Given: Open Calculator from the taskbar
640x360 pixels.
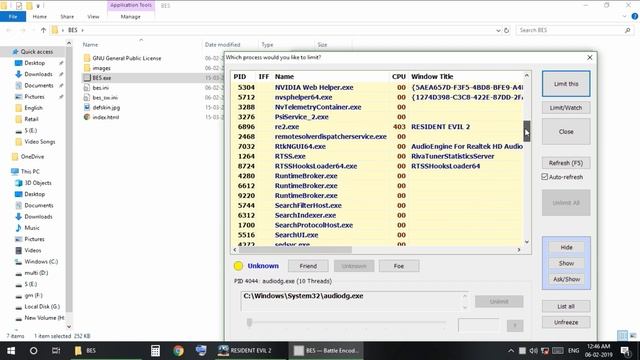Looking at the screenshot, I should click(x=155, y=351).
